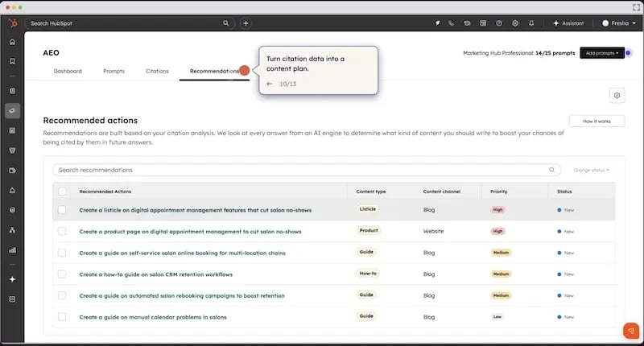
Task: Open the notifications bell
Action: (x=531, y=23)
